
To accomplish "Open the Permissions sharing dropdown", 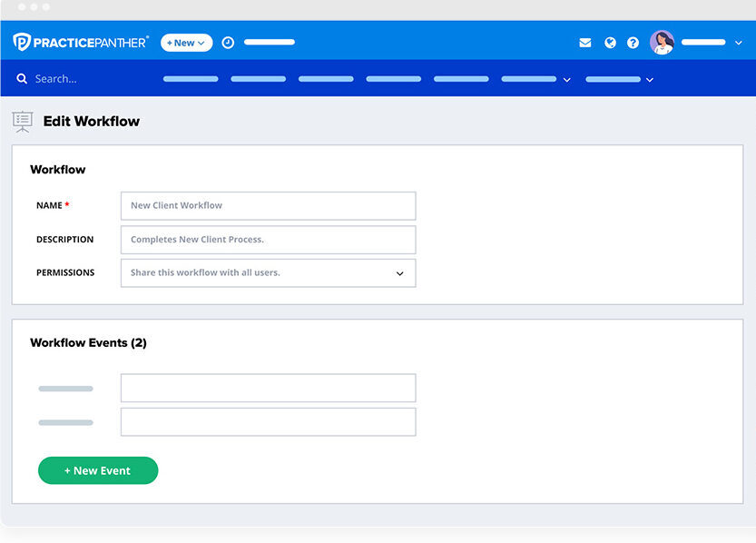I will 268,272.
